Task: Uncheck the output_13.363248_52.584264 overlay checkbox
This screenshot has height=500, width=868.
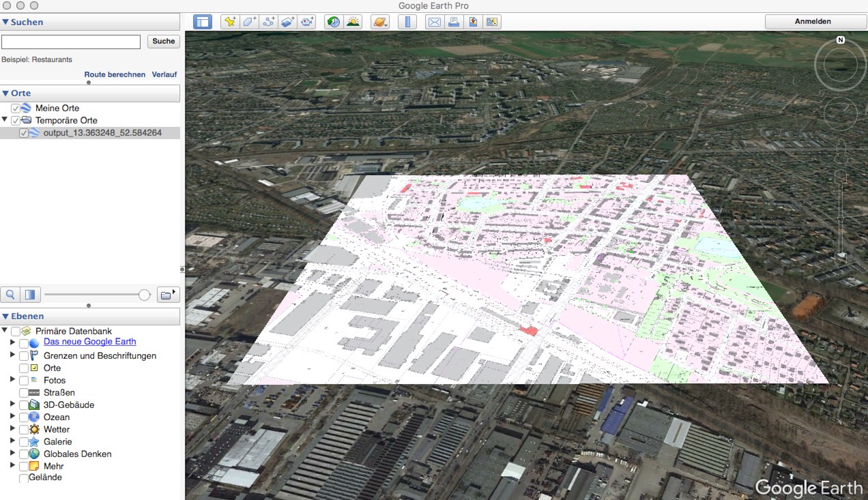Action: tap(24, 133)
